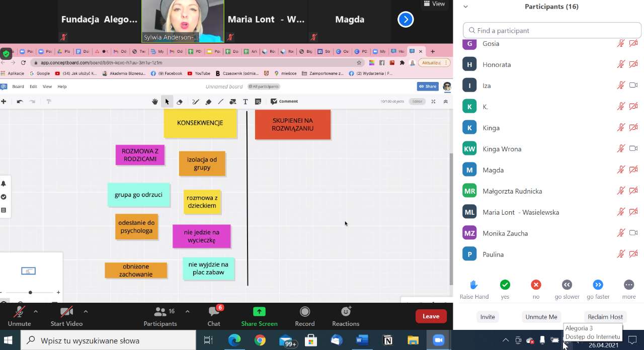Click the red Leave button

[x=431, y=316]
